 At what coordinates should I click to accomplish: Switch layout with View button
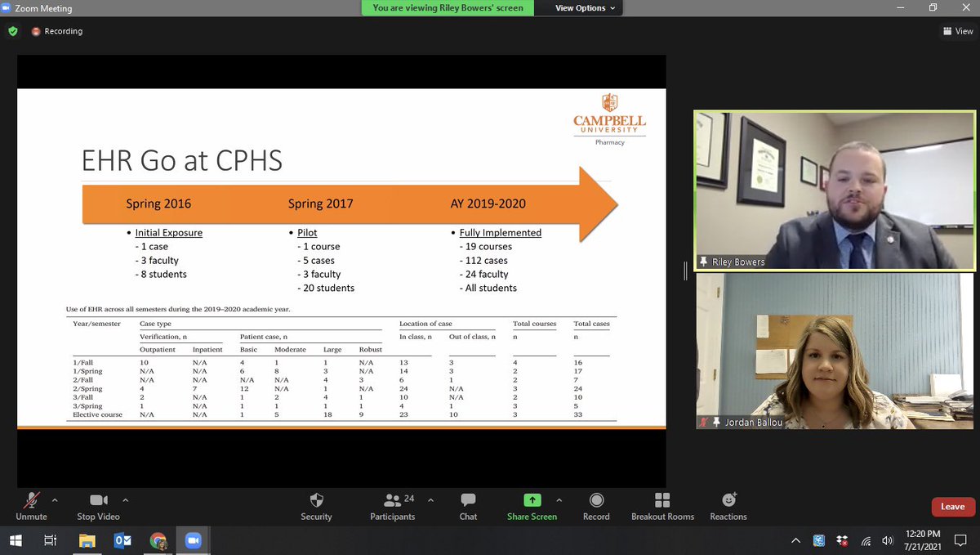[958, 31]
